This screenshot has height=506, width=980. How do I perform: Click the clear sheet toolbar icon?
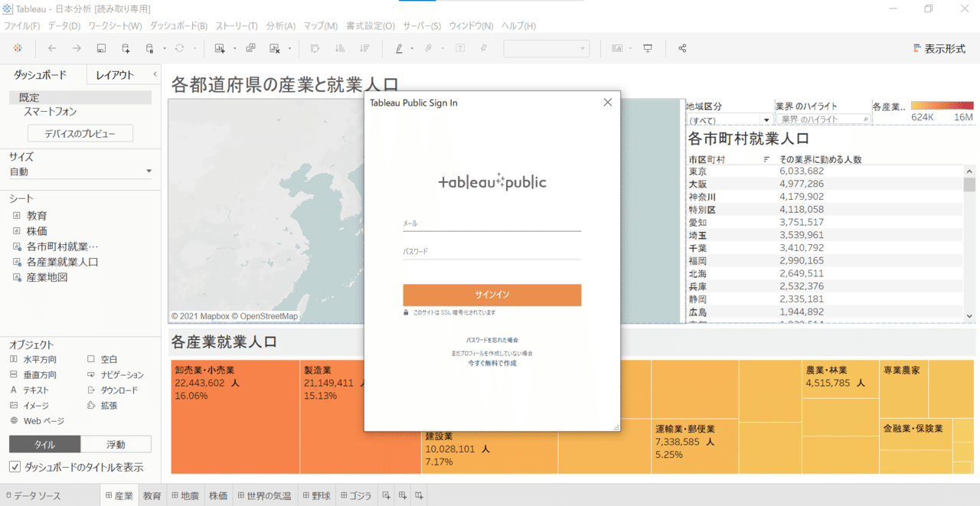click(x=275, y=48)
